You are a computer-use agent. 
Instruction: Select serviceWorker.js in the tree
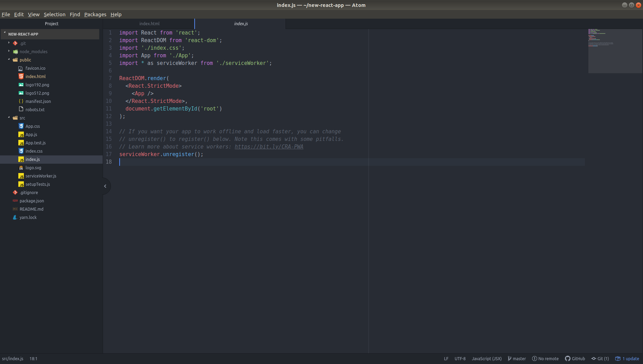(41, 176)
